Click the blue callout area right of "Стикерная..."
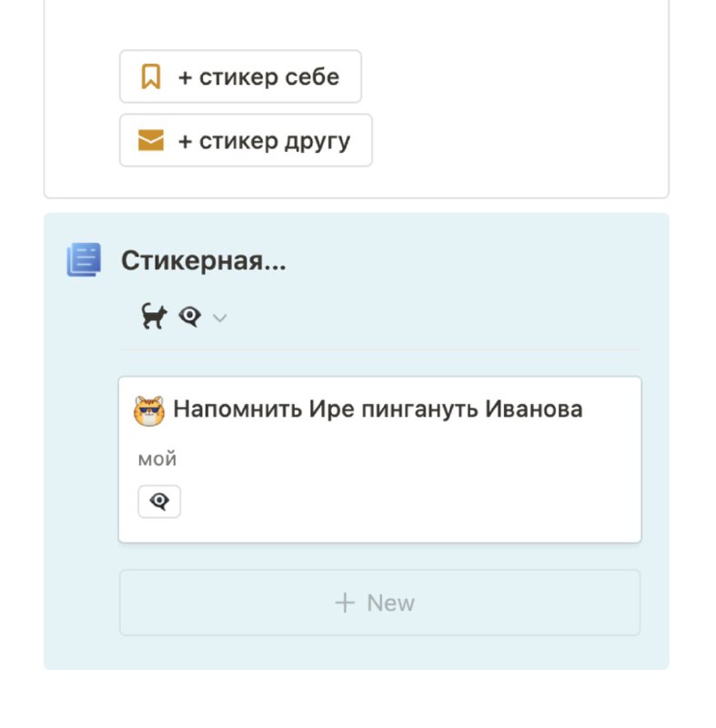Image resolution: width=716 pixels, height=728 pixels. [x=464, y=260]
